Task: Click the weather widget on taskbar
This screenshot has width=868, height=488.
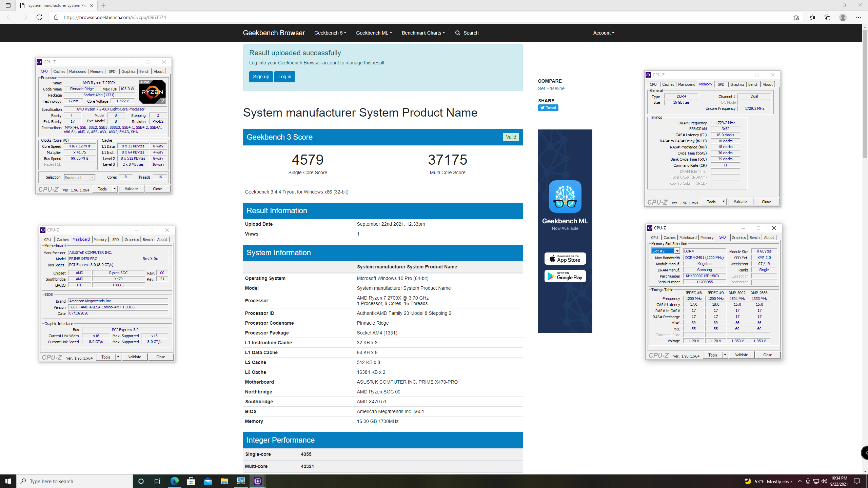Action: [x=768, y=481]
